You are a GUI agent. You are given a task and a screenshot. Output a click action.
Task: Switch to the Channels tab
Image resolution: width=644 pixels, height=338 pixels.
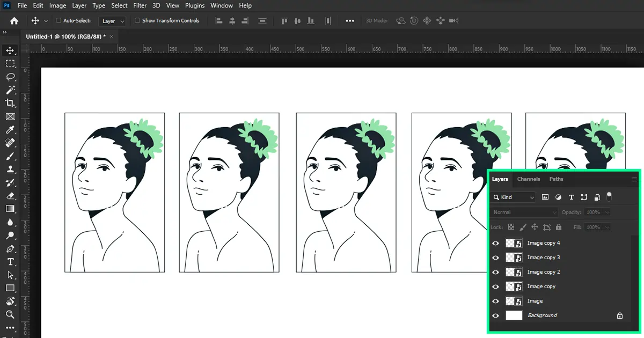click(529, 179)
